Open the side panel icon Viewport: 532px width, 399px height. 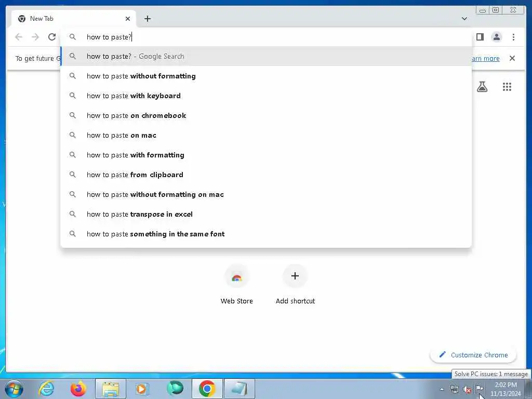click(480, 37)
